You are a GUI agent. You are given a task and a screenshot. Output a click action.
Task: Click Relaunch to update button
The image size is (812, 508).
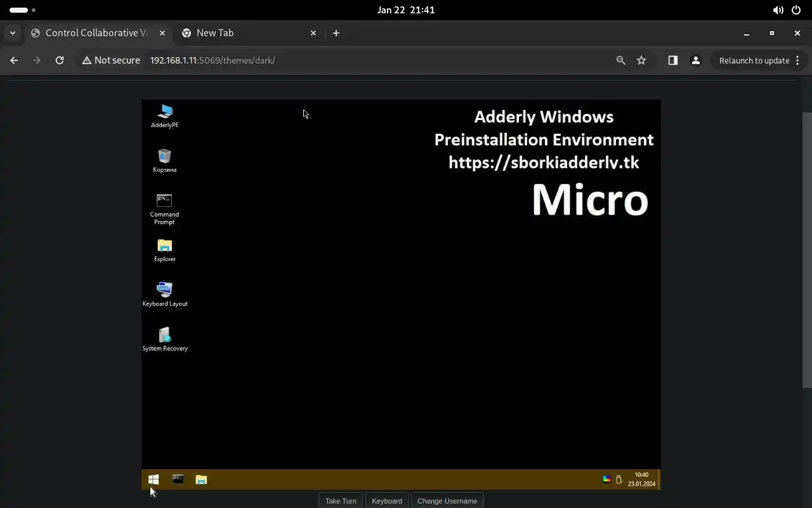tap(754, 60)
